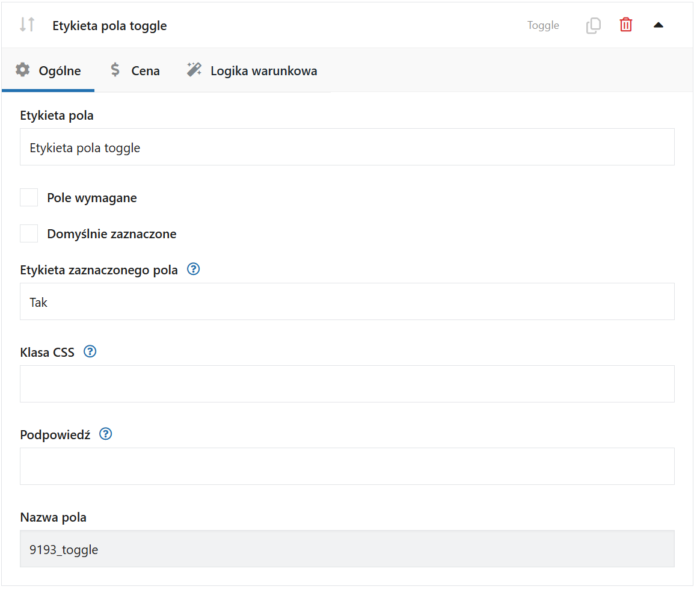Screen dimensions: 700x595
Task: Click the dollar icon on Cena tab
Action: (x=115, y=70)
